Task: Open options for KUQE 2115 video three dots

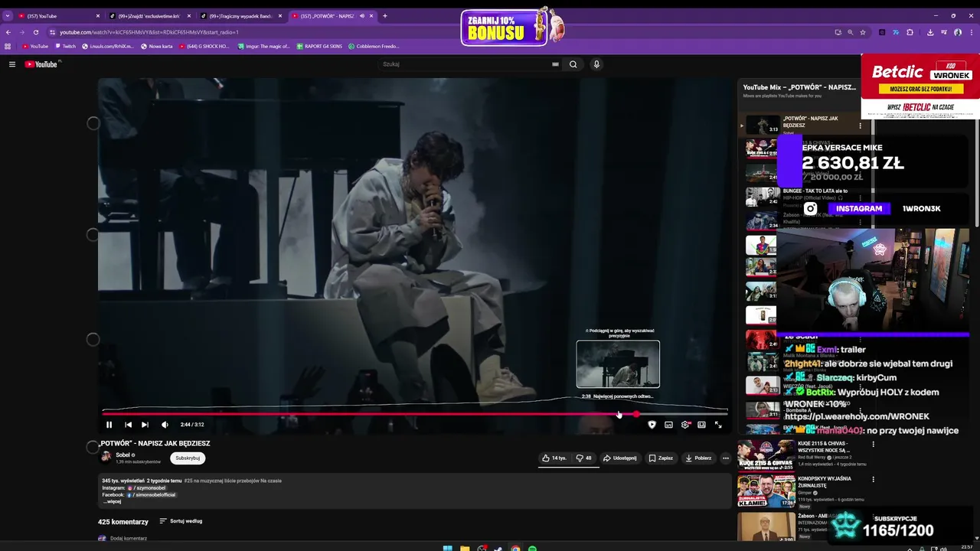Action: click(x=873, y=444)
